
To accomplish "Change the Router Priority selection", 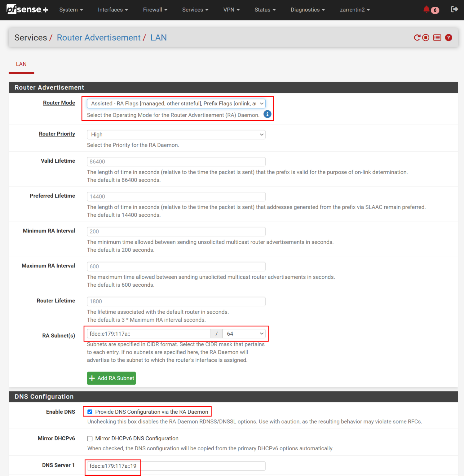I will point(176,134).
